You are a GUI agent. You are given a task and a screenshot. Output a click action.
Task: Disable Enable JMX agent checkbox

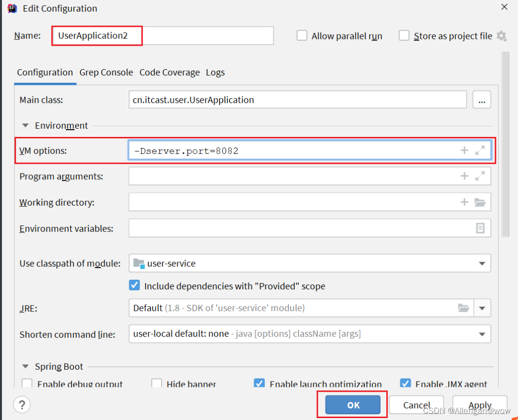pyautogui.click(x=405, y=383)
